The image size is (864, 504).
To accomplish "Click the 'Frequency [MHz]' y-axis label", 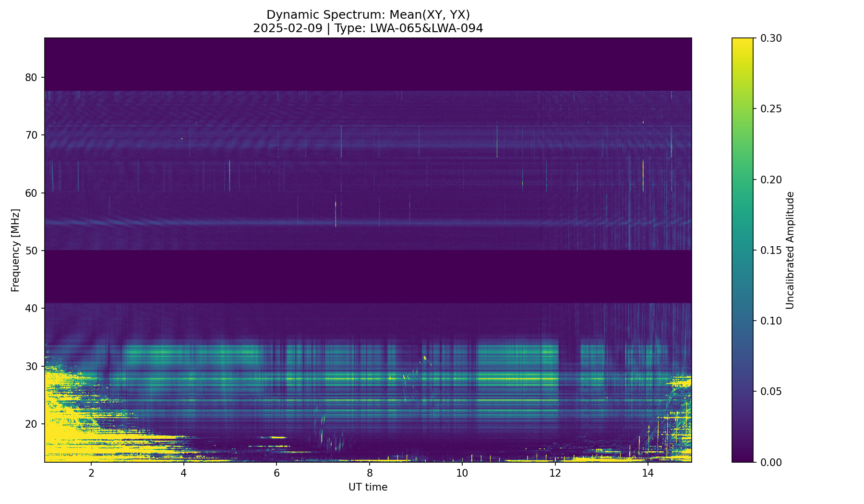I will click(x=15, y=250).
